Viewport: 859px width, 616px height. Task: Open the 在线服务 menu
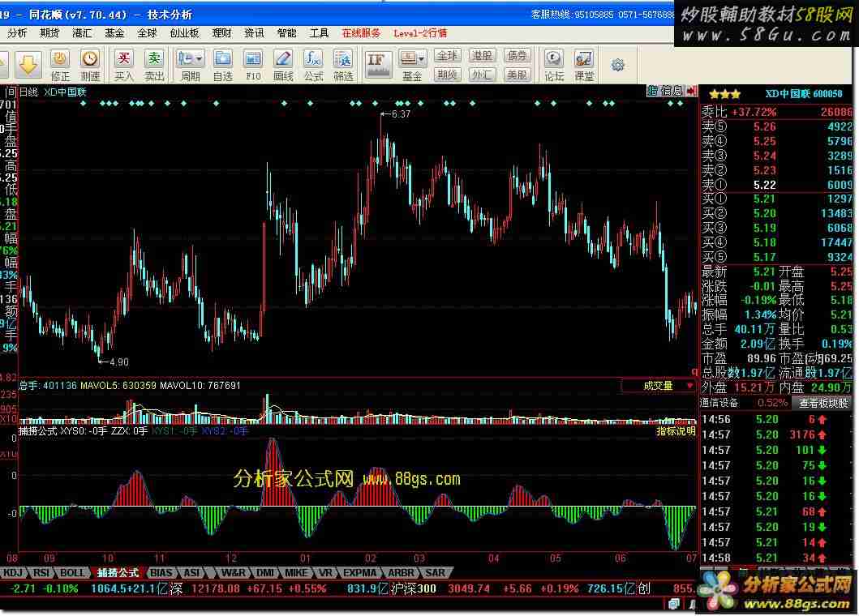[361, 33]
